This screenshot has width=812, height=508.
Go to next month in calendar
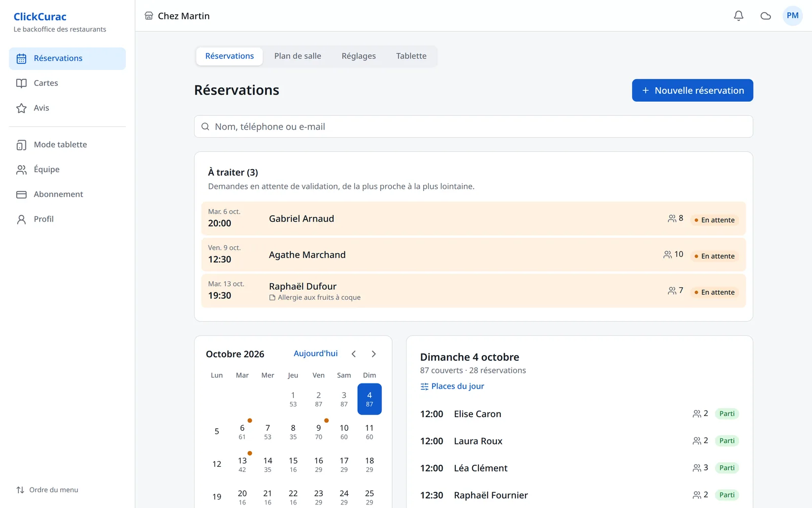[x=374, y=354]
